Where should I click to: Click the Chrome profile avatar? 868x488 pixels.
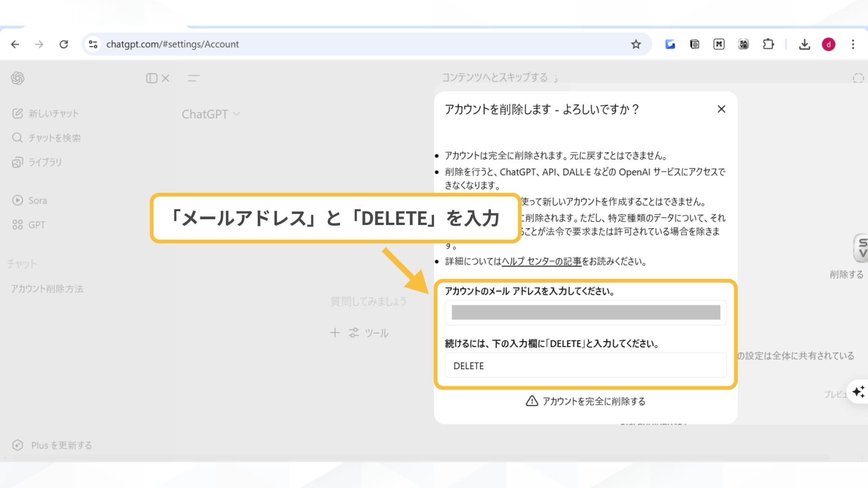tap(829, 44)
